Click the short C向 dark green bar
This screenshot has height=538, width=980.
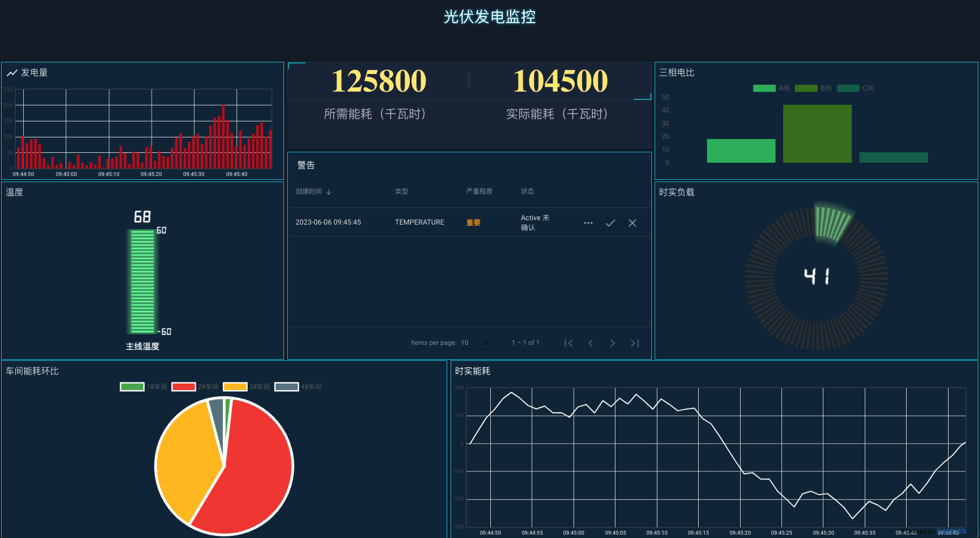click(893, 158)
